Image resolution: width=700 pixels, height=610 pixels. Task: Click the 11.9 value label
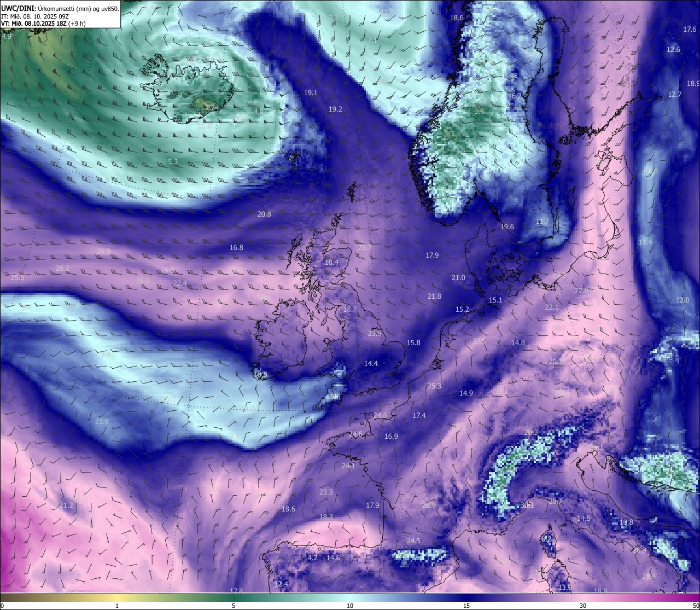pos(102,422)
